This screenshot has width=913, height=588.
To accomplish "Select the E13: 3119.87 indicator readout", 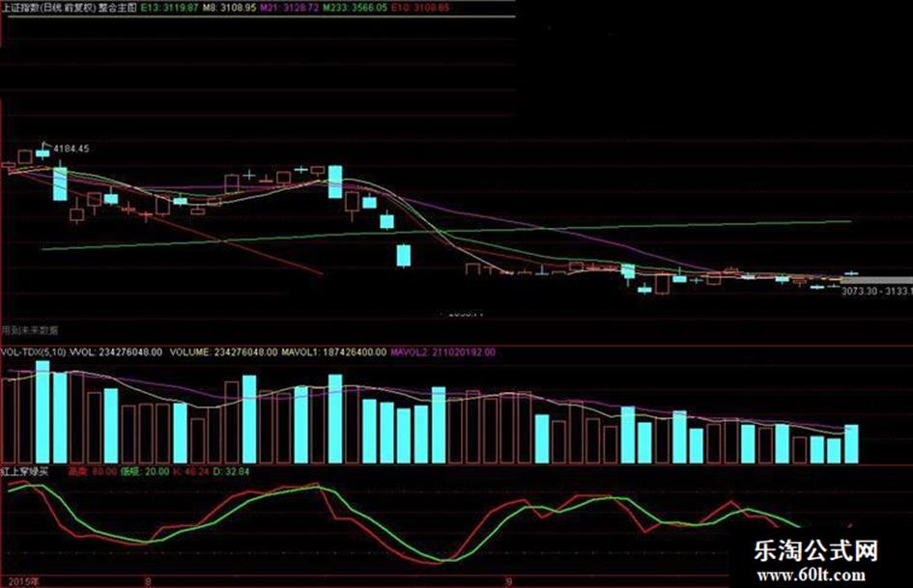I will pos(170,8).
